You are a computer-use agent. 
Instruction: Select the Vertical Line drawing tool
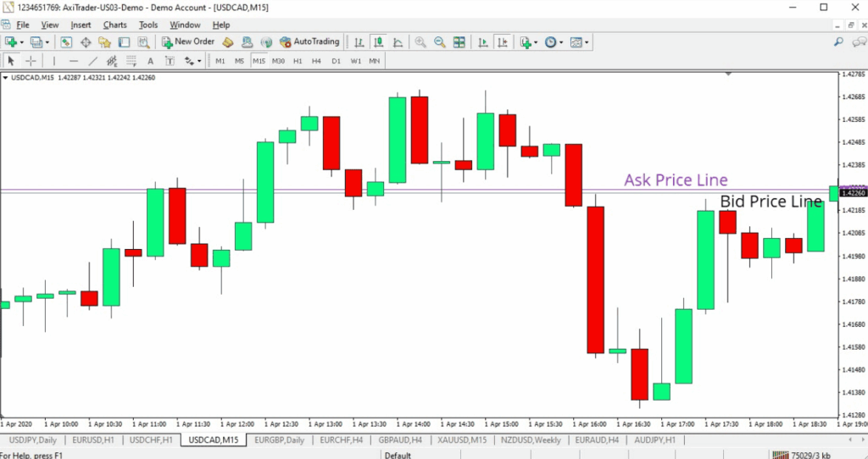pyautogui.click(x=53, y=61)
